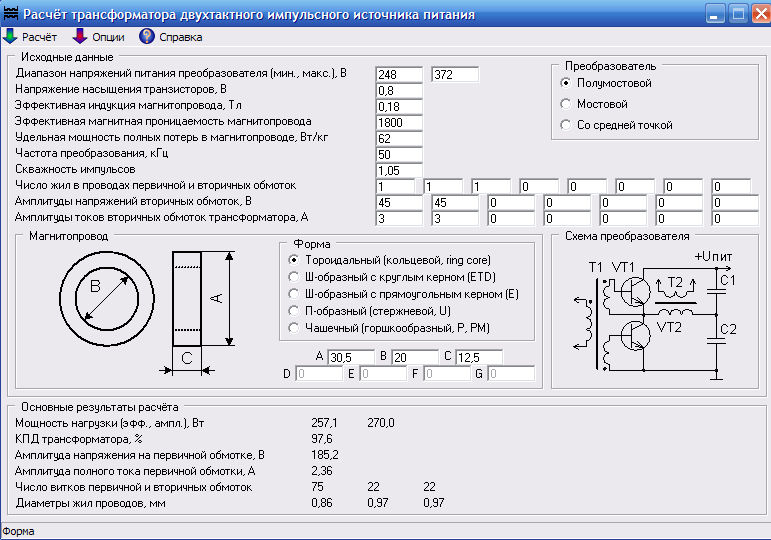
Task: Minimize the calculator window
Action: [x=715, y=13]
